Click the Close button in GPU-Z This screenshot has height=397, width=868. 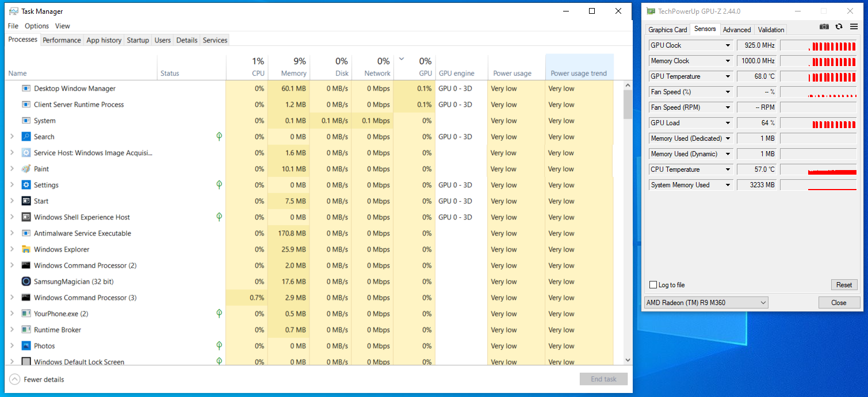click(x=839, y=303)
